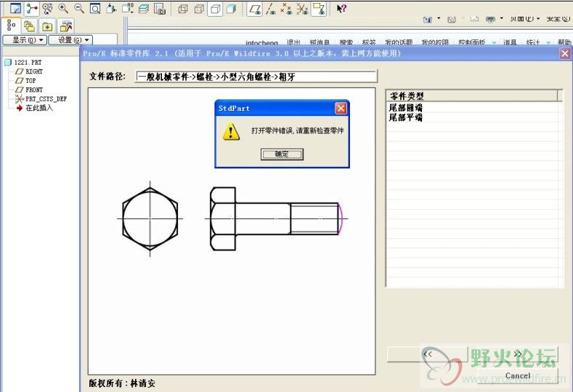Expand the home icon dropdown arrow

coord(439,19)
